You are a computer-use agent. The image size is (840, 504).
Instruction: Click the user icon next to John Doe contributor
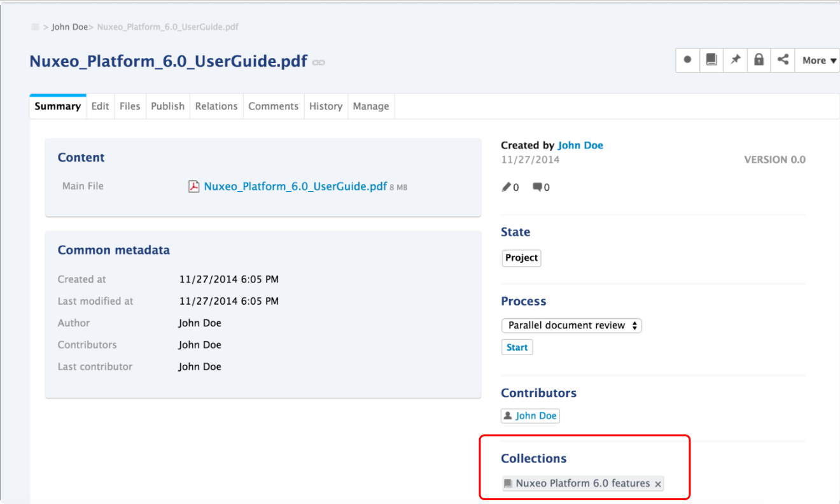(x=508, y=416)
